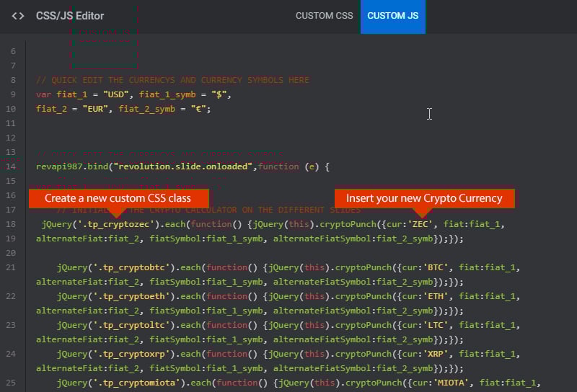Screen dimensions: 577x392
Task: Click line number 25 in the gutter
Action: (x=11, y=383)
